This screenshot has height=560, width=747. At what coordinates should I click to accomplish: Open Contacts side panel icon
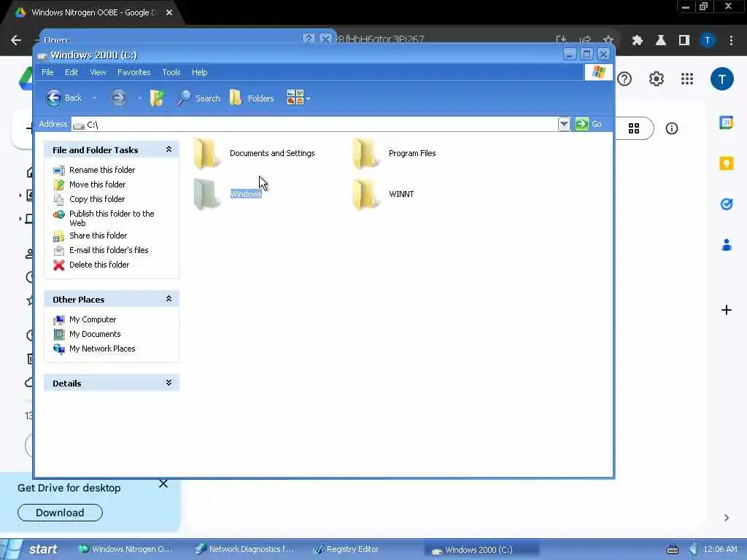[x=727, y=245]
